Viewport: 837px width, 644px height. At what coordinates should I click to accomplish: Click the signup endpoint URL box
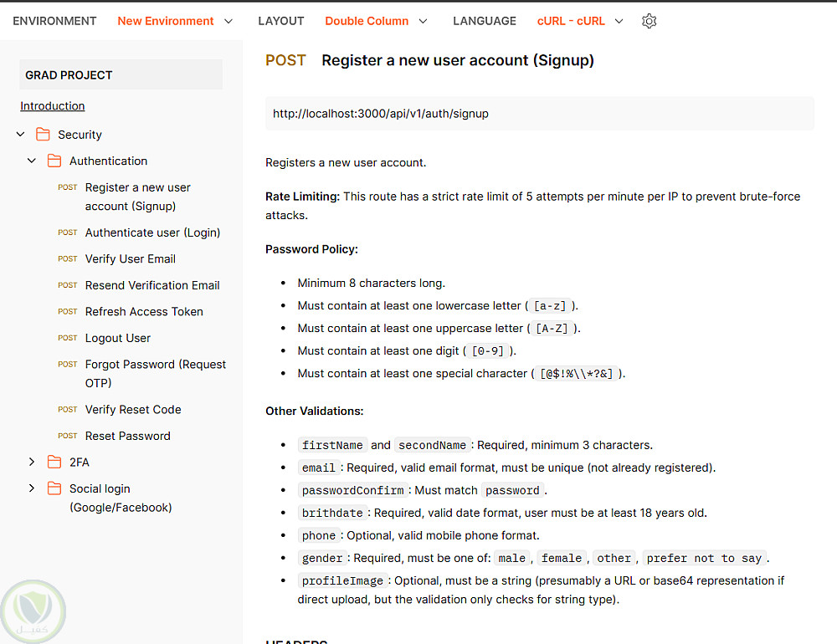tap(539, 114)
